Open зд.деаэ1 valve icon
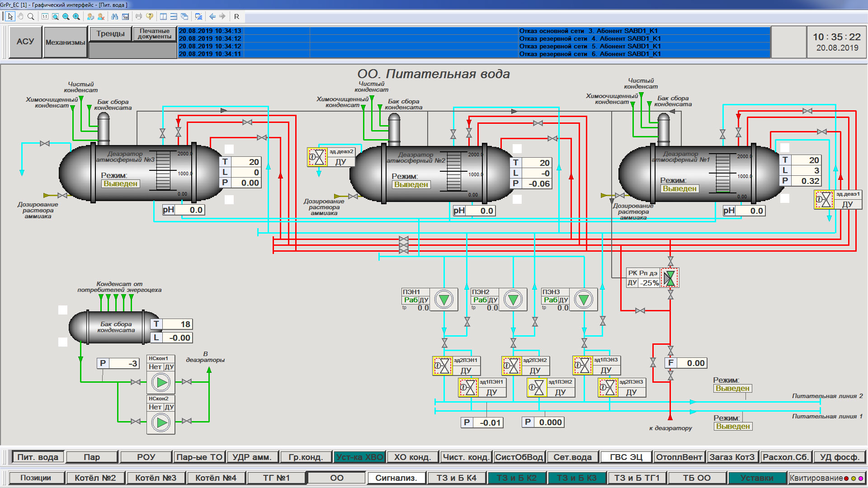 [824, 200]
